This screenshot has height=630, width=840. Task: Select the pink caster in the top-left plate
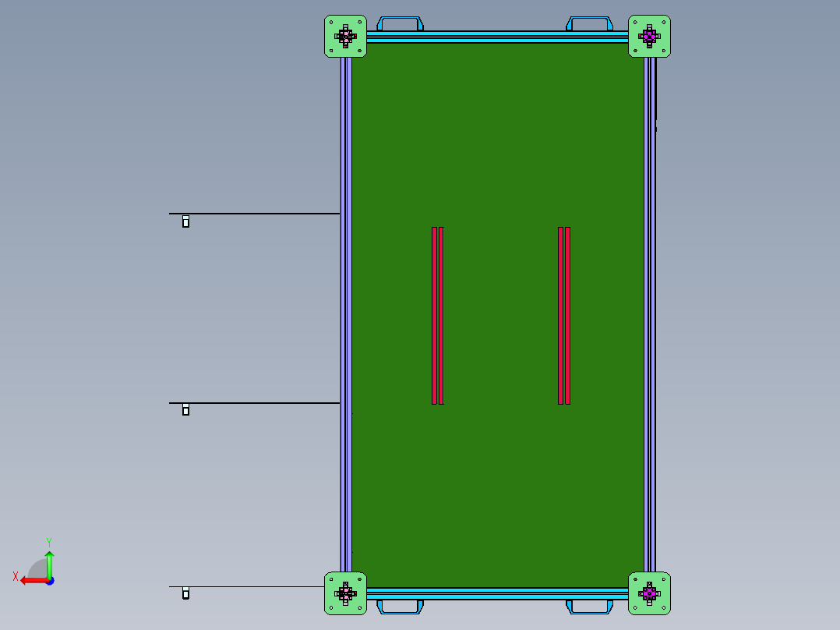point(345,37)
